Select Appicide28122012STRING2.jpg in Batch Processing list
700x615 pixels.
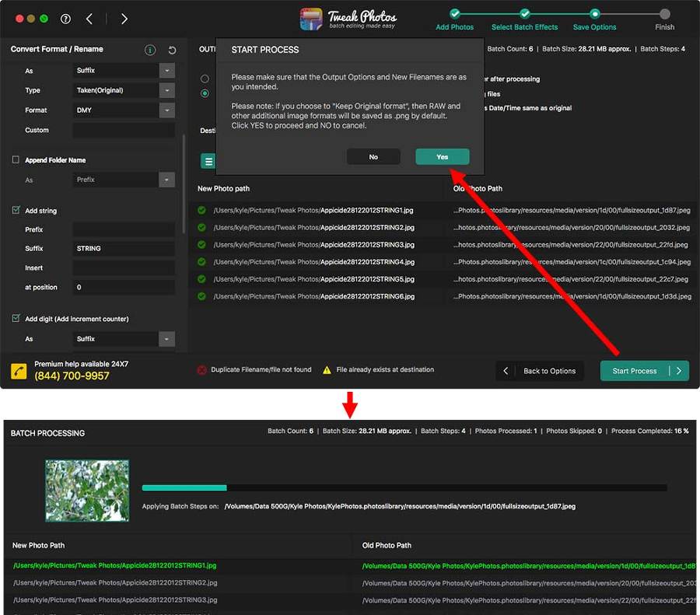tap(115, 583)
